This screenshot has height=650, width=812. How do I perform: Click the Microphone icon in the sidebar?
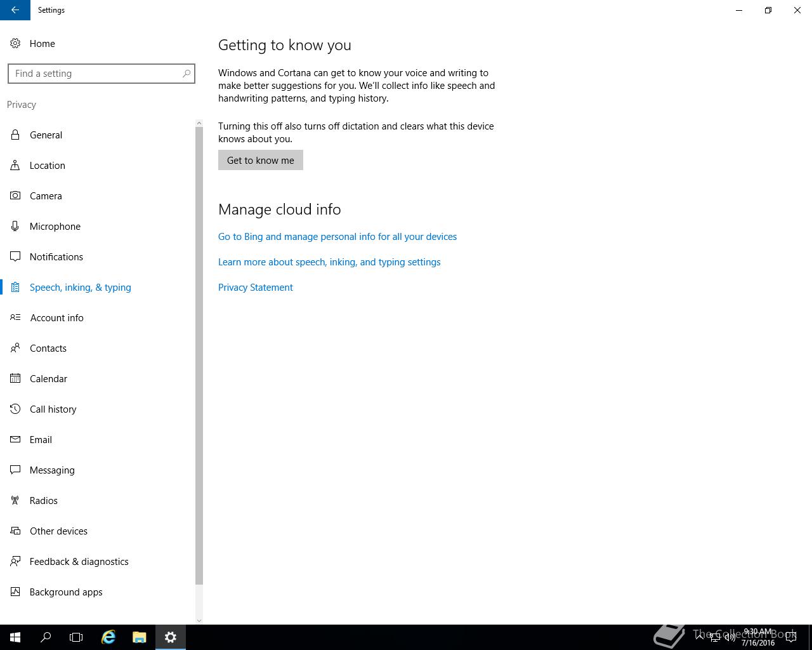pos(15,226)
